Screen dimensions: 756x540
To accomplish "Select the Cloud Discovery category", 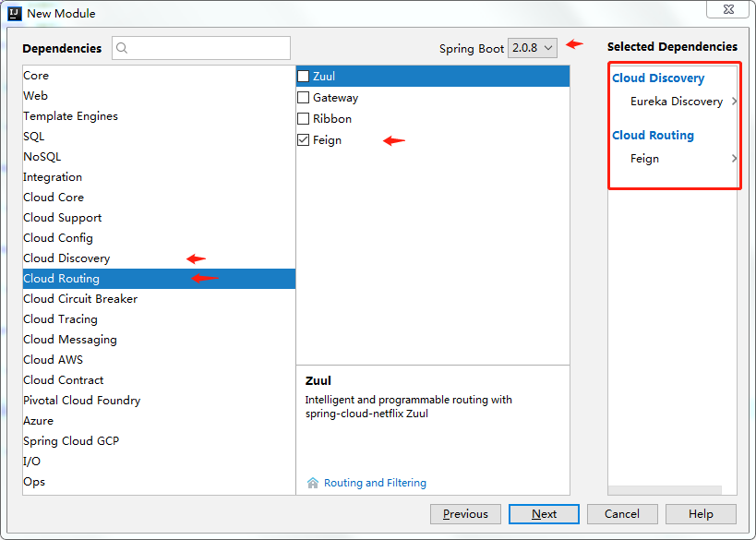I will pos(159,258).
